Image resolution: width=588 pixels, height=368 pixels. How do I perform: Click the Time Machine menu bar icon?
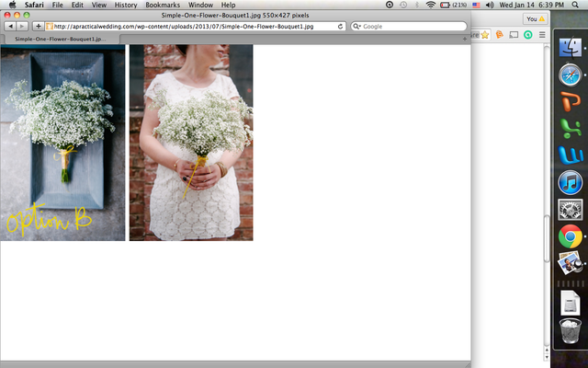(403, 5)
